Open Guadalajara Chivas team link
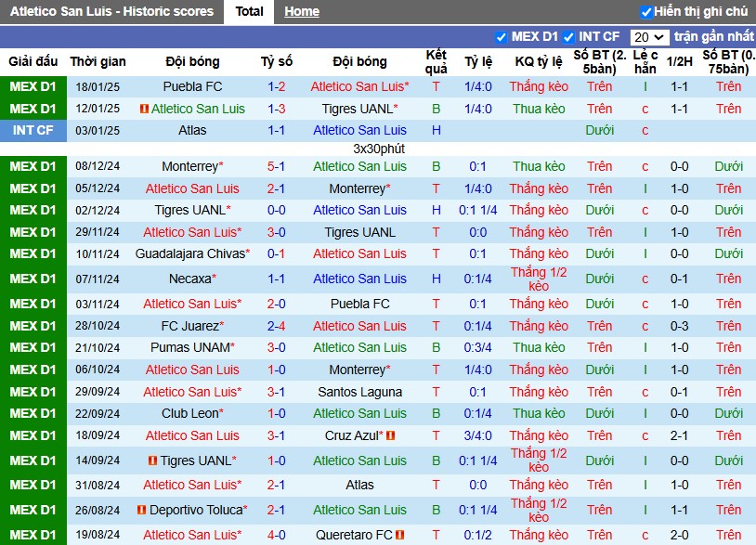The image size is (756, 545). pyautogui.click(x=192, y=254)
